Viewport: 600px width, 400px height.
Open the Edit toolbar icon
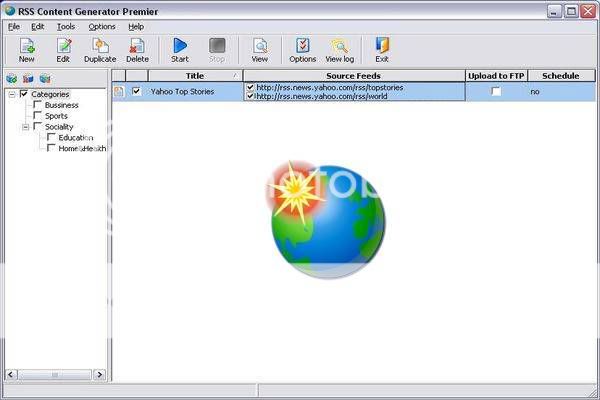[63, 50]
